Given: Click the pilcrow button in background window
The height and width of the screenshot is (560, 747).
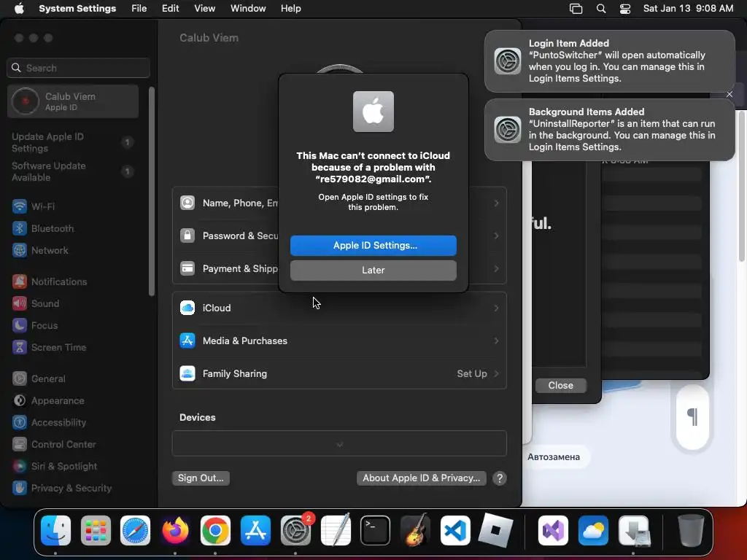Looking at the screenshot, I should (x=692, y=416).
